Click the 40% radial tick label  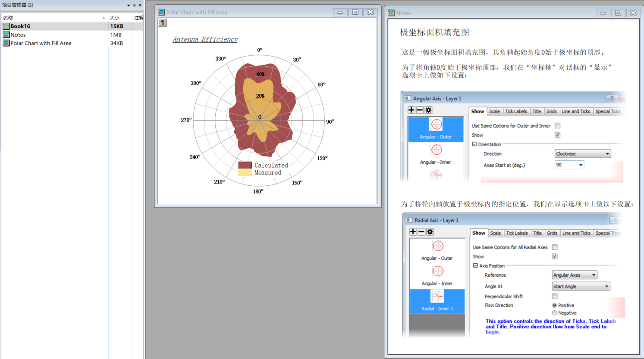pyautogui.click(x=260, y=74)
